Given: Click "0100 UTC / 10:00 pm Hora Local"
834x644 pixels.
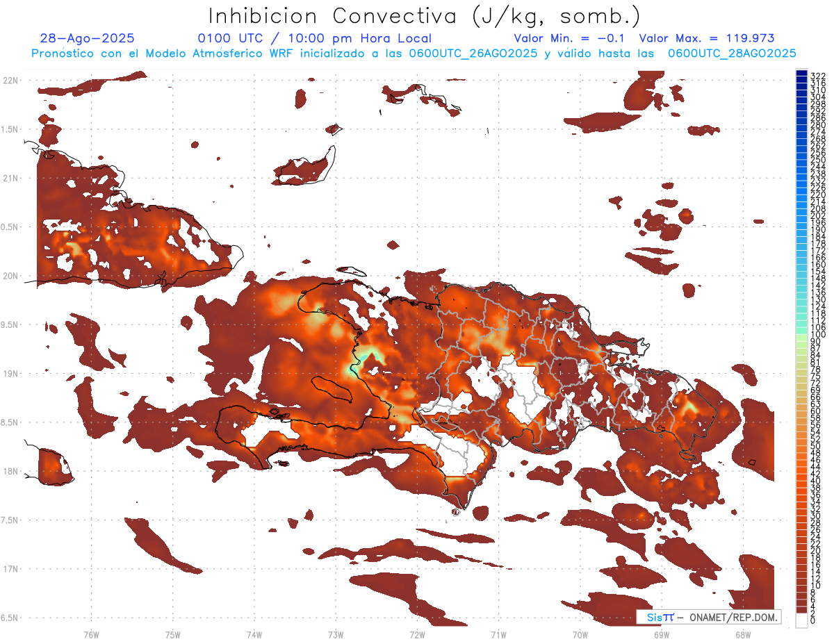Looking at the screenshot, I should click(315, 38).
